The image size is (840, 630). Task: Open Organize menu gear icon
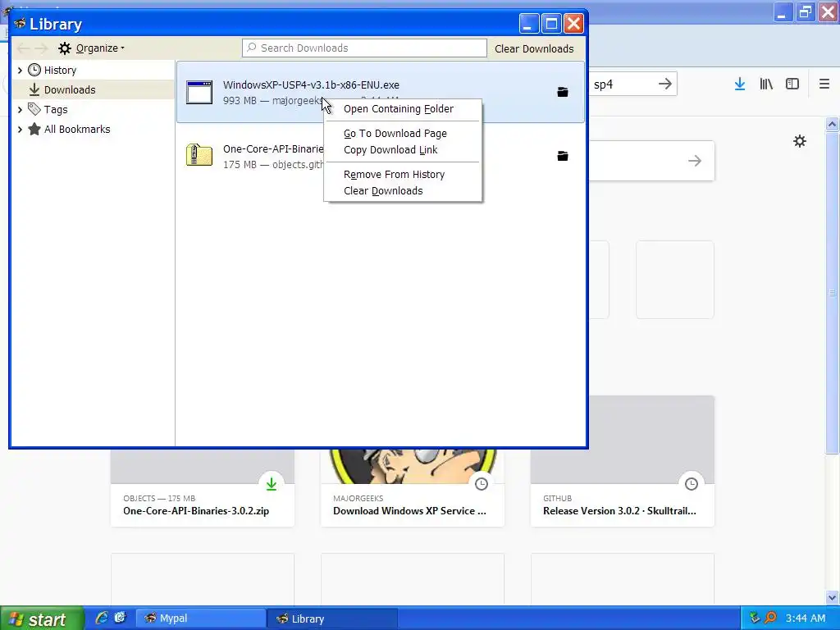tap(65, 48)
